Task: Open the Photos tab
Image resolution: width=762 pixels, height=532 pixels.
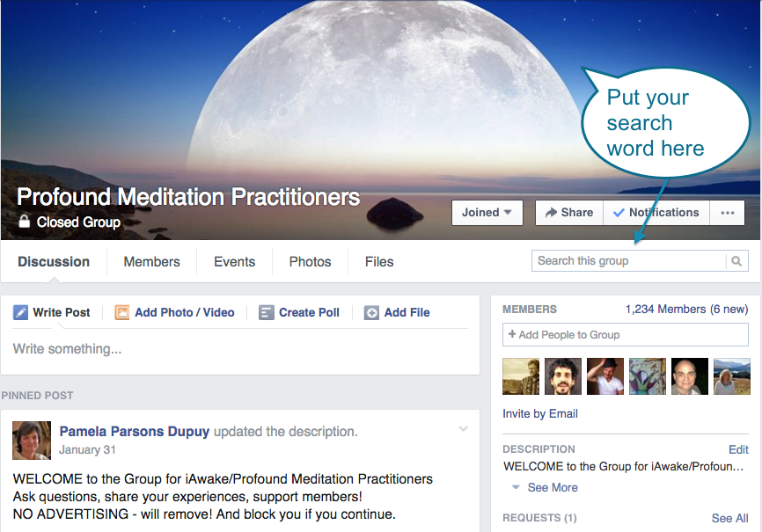Action: click(310, 262)
